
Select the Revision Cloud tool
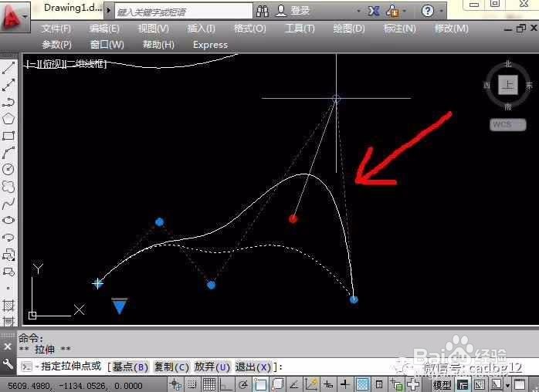click(x=8, y=187)
